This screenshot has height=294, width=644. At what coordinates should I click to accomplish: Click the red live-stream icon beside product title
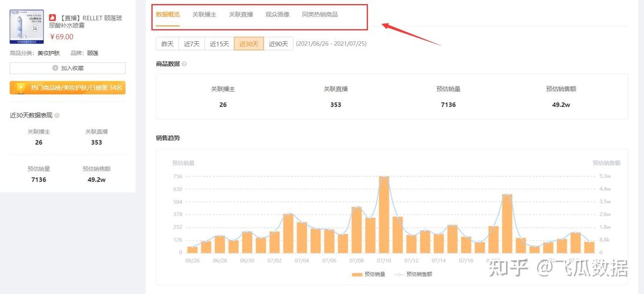click(x=52, y=18)
